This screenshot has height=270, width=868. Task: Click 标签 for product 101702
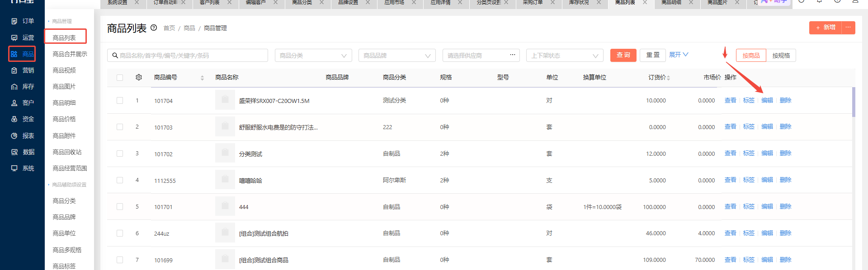(x=749, y=154)
